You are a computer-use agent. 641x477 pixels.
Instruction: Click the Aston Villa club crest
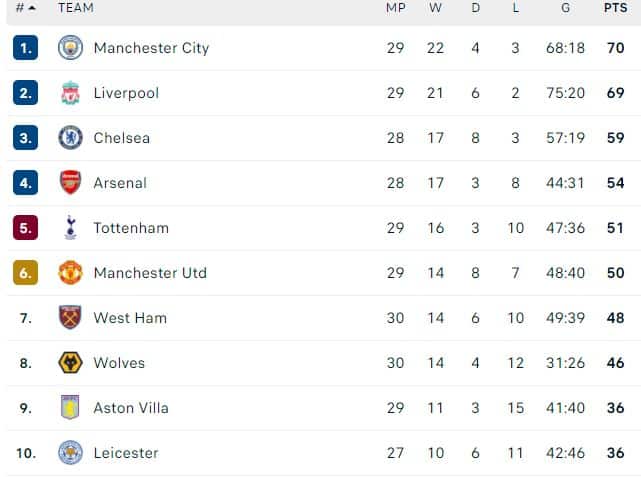pos(70,408)
